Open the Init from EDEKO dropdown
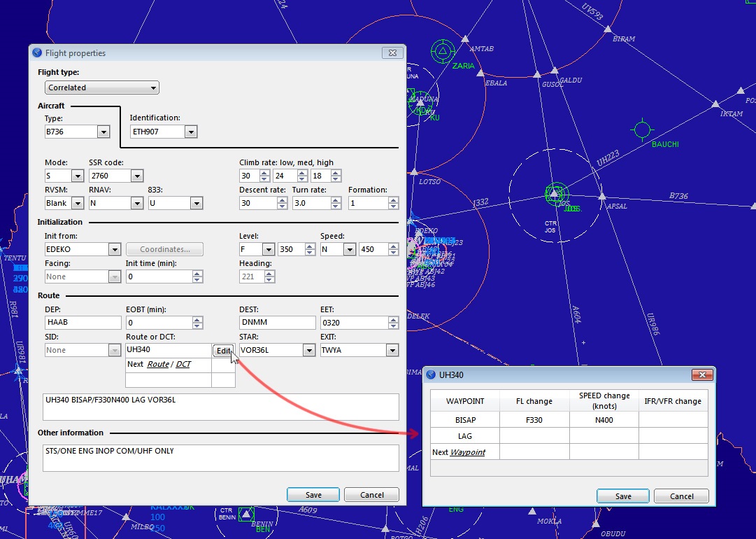 click(114, 249)
